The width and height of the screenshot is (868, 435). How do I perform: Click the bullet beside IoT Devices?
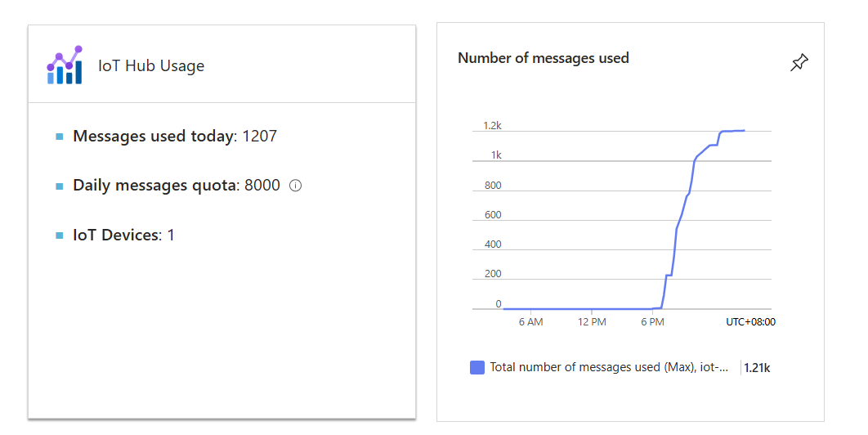59,235
